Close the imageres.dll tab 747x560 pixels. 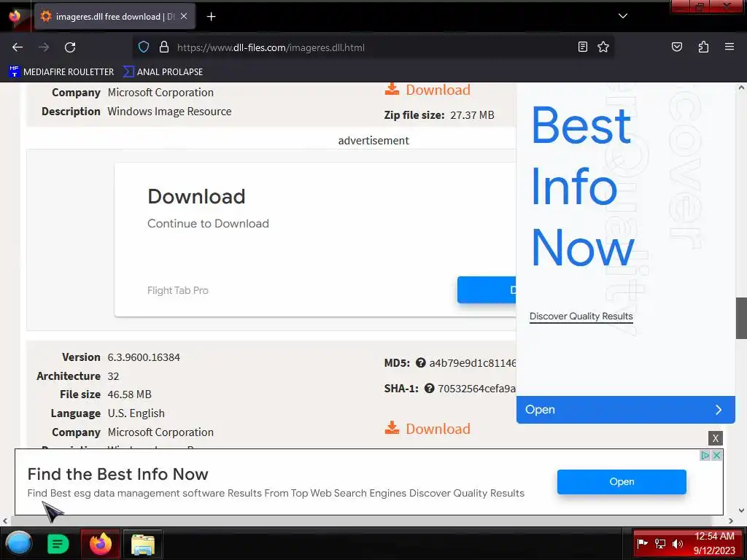(x=184, y=16)
